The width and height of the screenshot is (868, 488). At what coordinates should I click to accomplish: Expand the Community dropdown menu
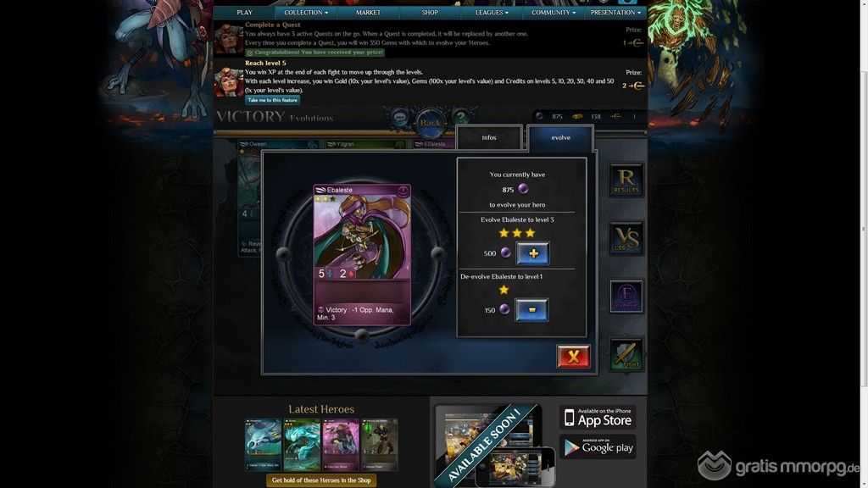[554, 12]
